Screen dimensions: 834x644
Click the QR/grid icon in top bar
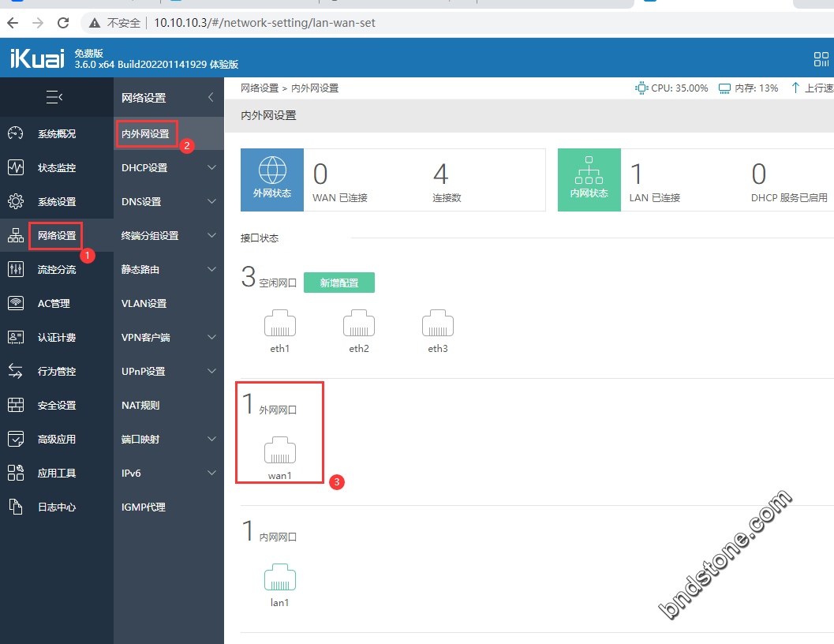(x=821, y=59)
